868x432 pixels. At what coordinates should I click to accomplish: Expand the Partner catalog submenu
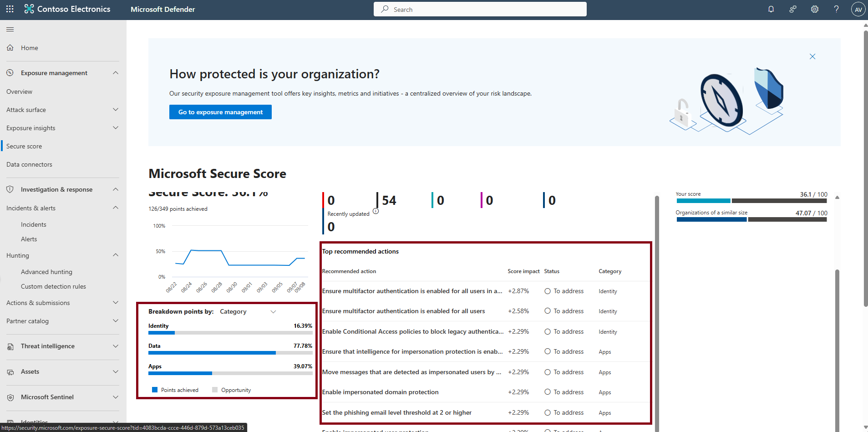click(x=116, y=321)
